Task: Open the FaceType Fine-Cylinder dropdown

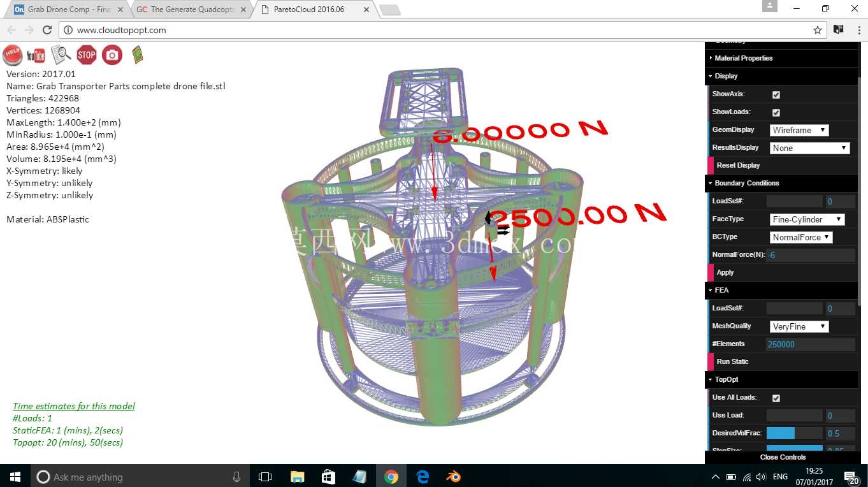Action: pos(807,219)
